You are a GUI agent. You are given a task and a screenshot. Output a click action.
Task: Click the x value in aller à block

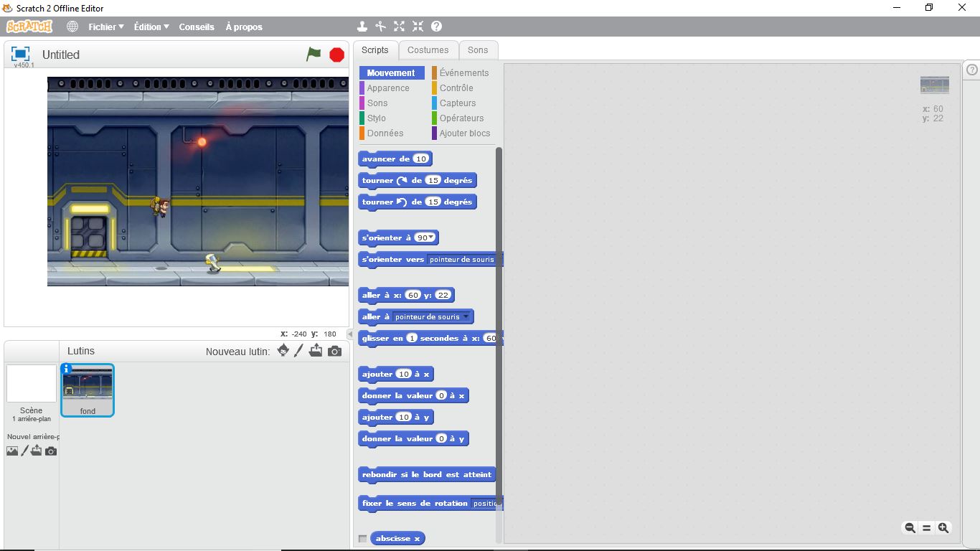tap(413, 296)
